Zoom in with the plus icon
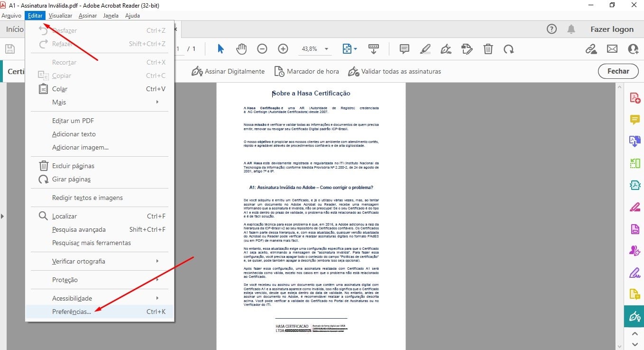 pos(283,48)
